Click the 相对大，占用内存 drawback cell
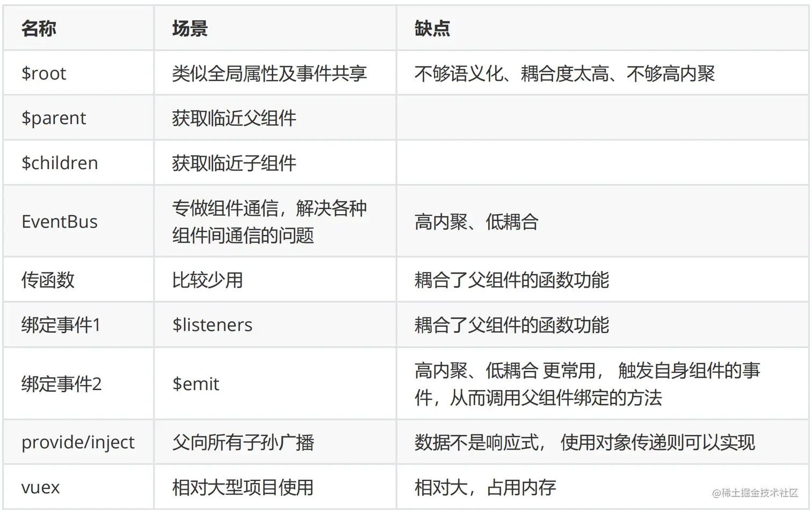Viewport: 812px width, 512px height. click(x=485, y=487)
